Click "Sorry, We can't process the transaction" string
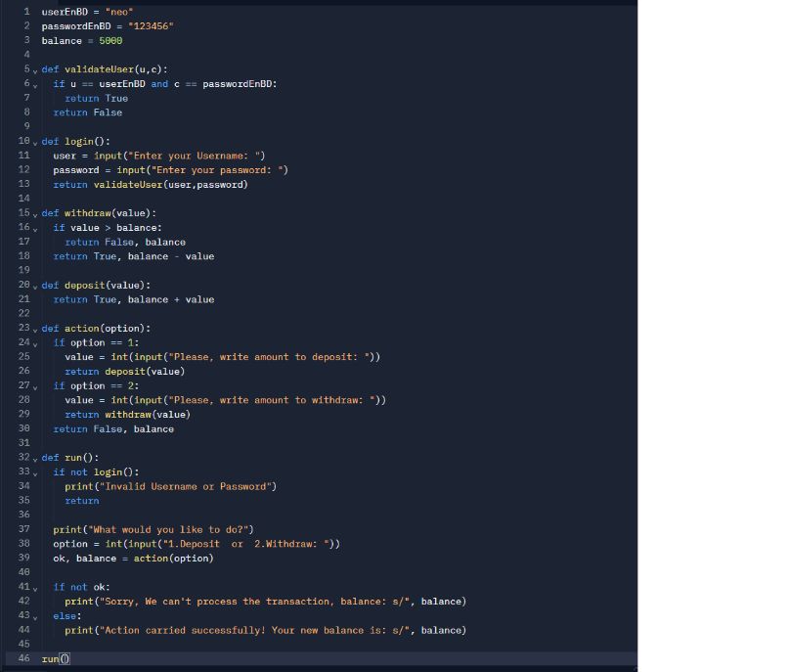This screenshot has width=788, height=672. coord(253,602)
